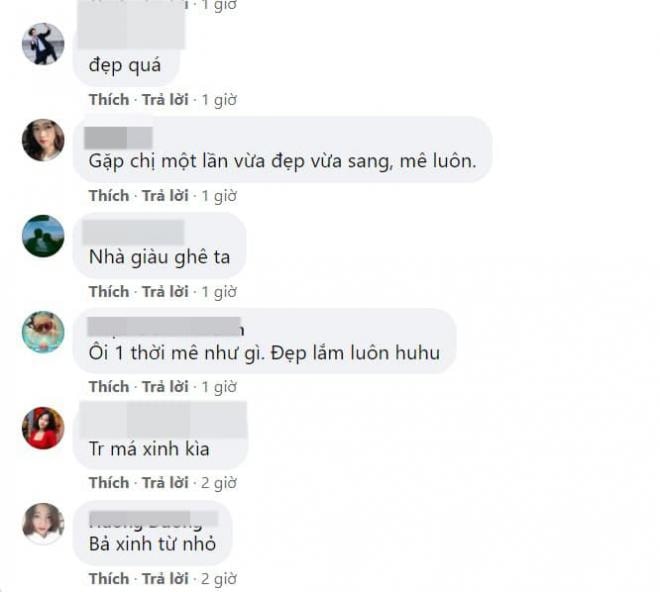This screenshot has height=592, width=660.
Task: Click Thích under 'Ôi 1 thời mê' comment
Action: [x=109, y=387]
